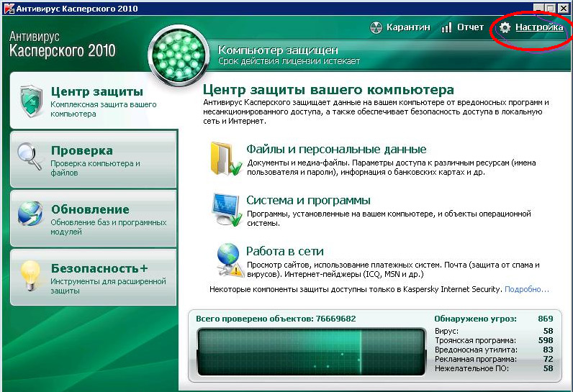Maximize the Kaspersky window
The width and height of the screenshot is (573, 392).
[550, 8]
